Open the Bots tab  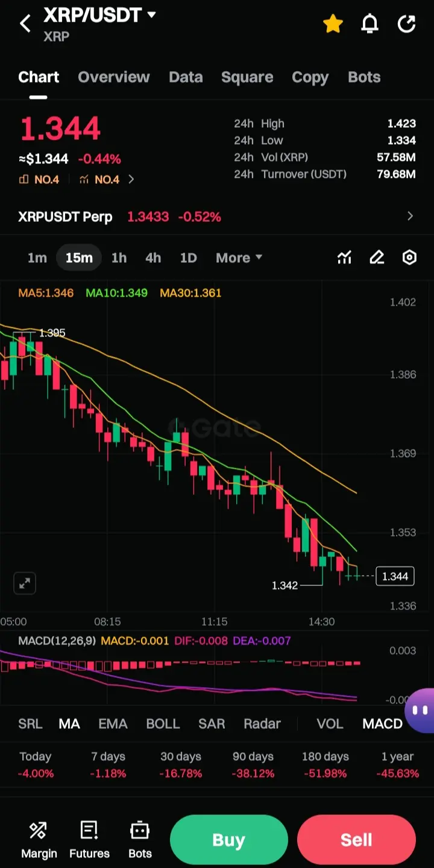(364, 77)
